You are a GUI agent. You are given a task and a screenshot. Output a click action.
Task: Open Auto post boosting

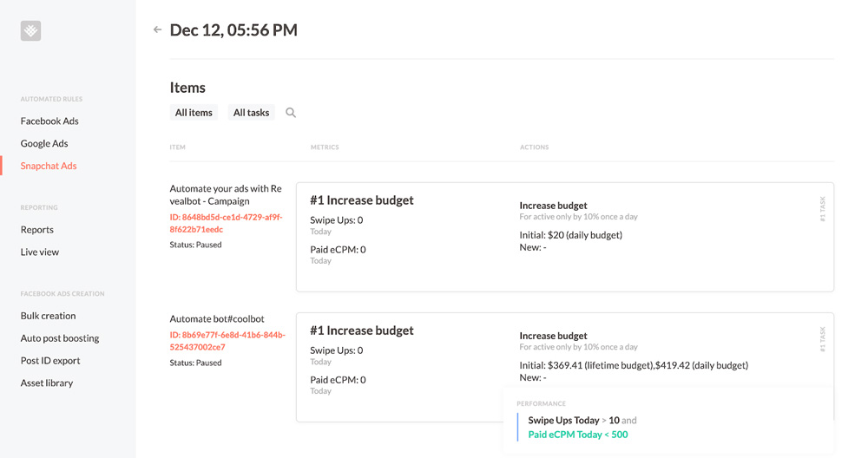[x=60, y=338]
